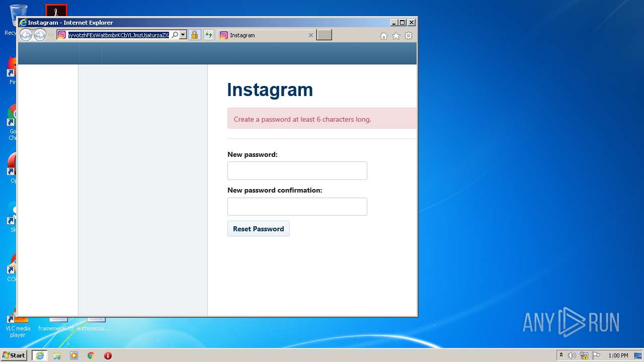644x362 pixels.
Task: Click Chrome icon in the taskbar
Action: pos(91,355)
